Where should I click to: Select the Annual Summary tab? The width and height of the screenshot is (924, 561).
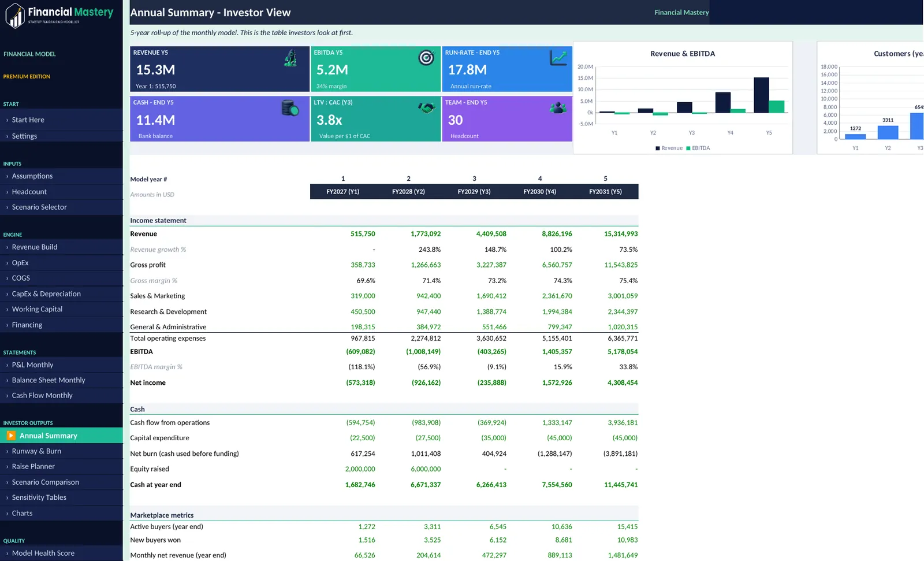point(61,436)
